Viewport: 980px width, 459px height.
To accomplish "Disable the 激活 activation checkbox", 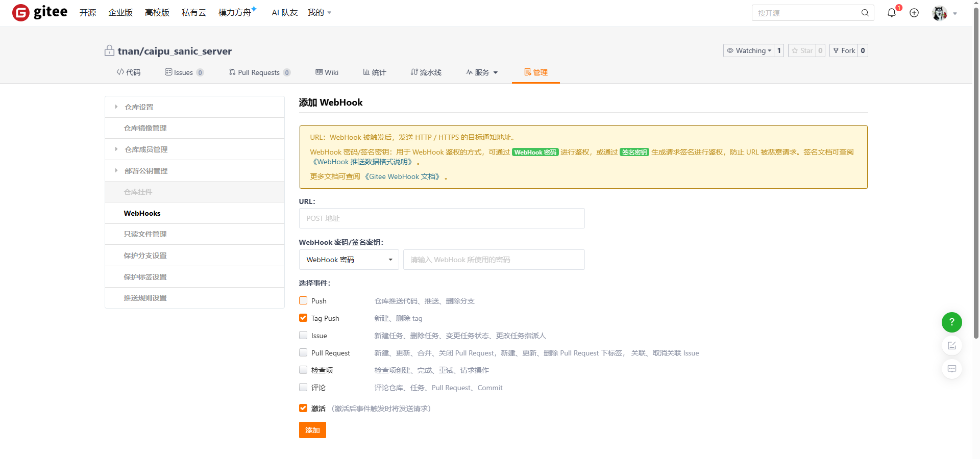I will [x=303, y=408].
